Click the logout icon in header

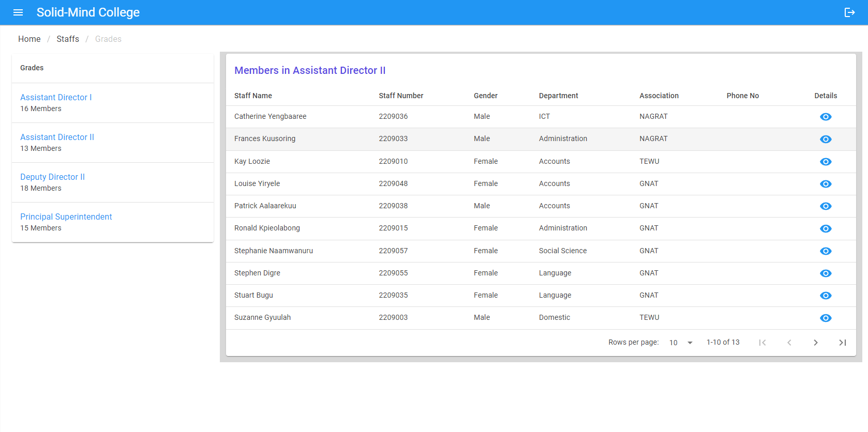(849, 12)
